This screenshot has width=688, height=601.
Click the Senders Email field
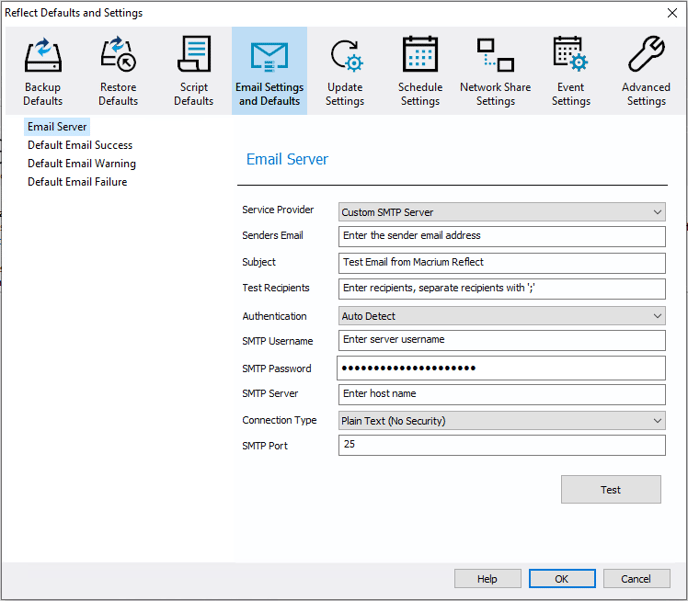502,236
